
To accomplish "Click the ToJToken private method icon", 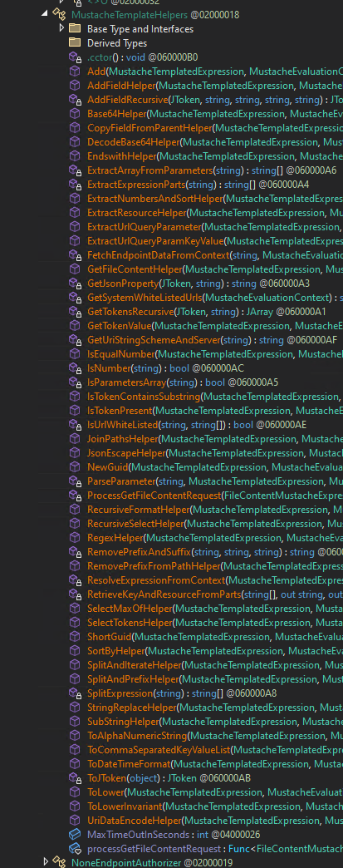I will point(75,777).
